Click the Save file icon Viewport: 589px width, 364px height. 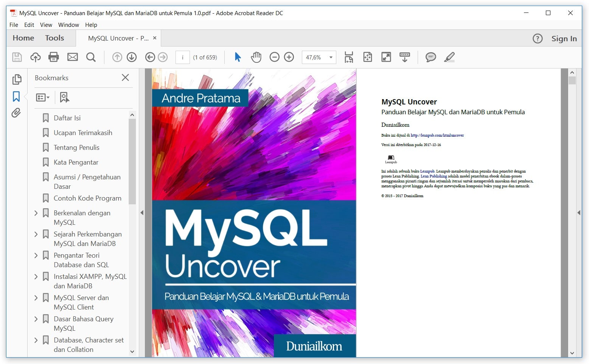click(x=17, y=57)
